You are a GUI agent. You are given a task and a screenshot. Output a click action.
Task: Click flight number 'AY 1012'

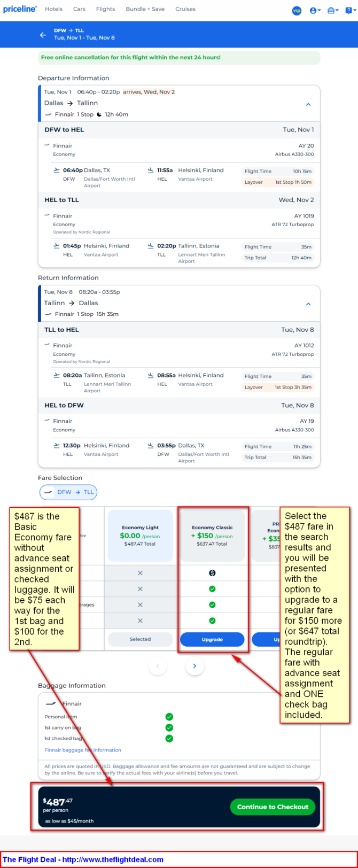[304, 345]
